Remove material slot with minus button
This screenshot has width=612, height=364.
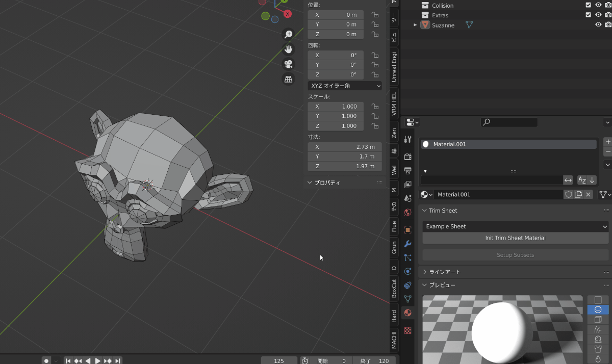pyautogui.click(x=607, y=151)
